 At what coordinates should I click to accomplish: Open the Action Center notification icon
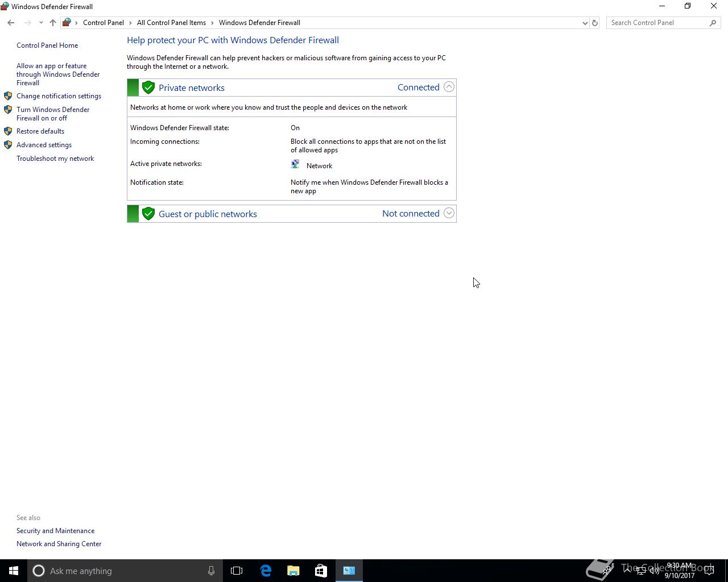[x=709, y=571]
